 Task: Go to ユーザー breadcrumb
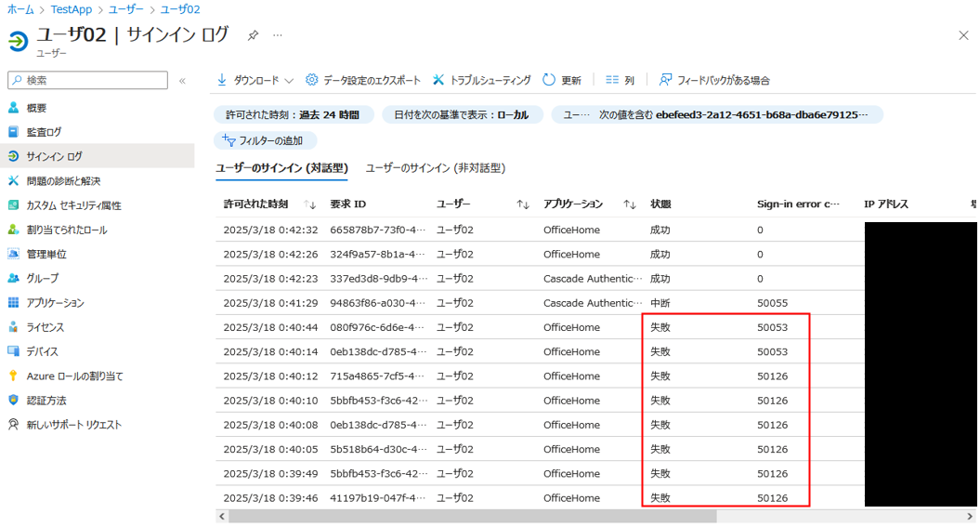[x=126, y=9]
